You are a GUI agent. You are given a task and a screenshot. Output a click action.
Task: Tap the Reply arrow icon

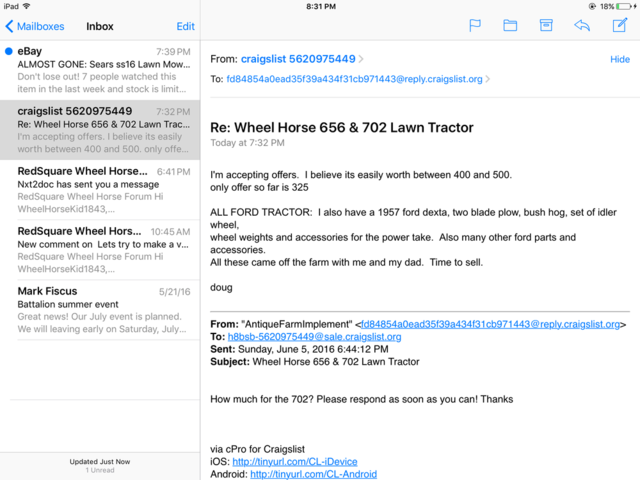coord(582,26)
